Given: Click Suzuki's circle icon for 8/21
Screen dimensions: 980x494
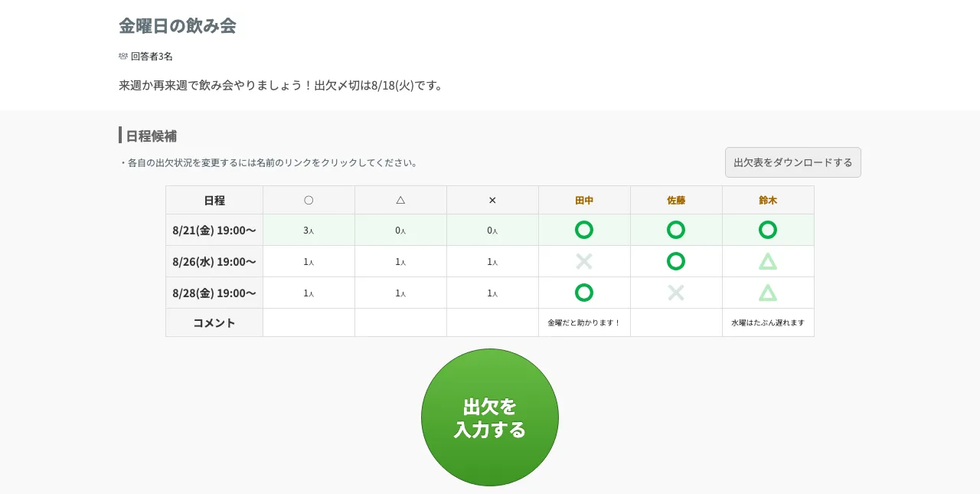Looking at the screenshot, I should click(768, 230).
